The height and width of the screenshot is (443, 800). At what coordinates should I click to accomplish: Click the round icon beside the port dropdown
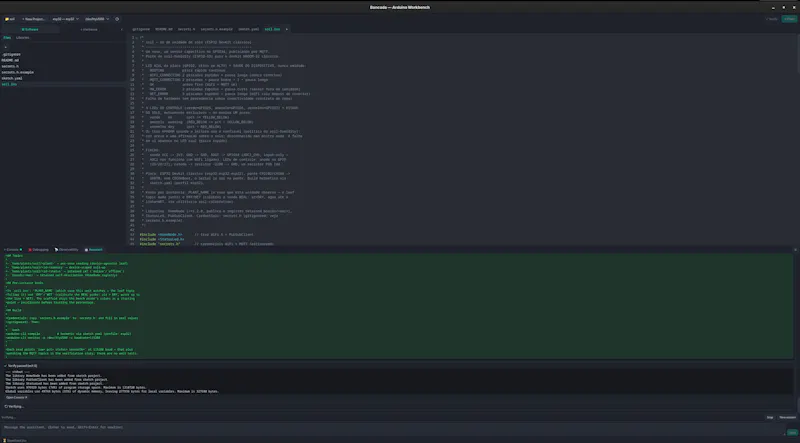coord(117,19)
